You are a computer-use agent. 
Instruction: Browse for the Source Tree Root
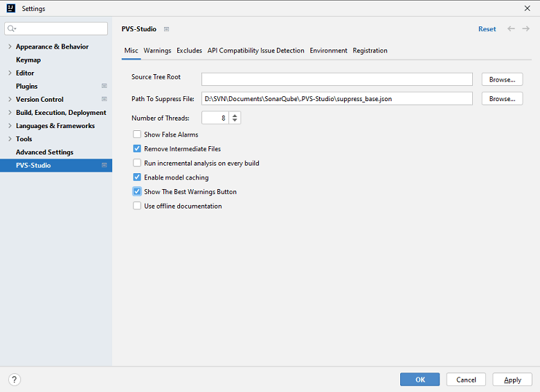click(x=502, y=80)
